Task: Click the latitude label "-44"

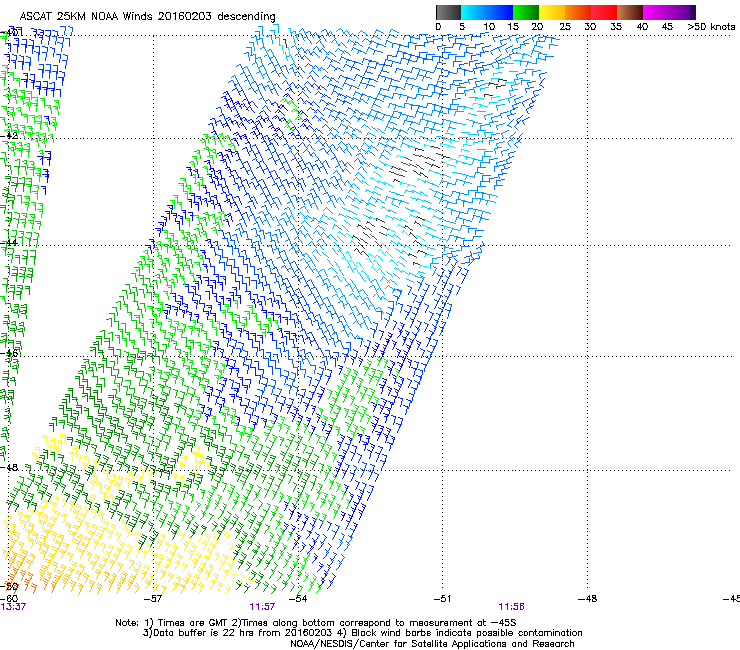Action: point(9,243)
